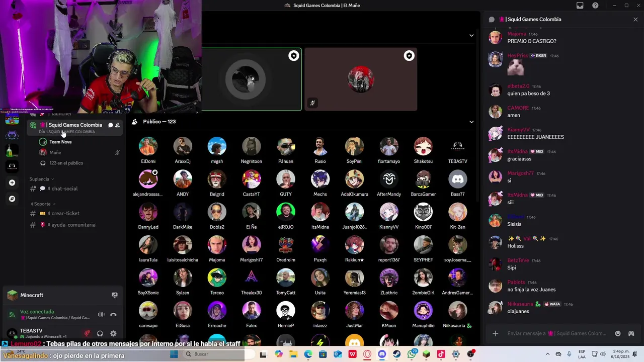Click the Muñe speaker video tile avatar
Screen dimensions: 644x362
pos(361,79)
